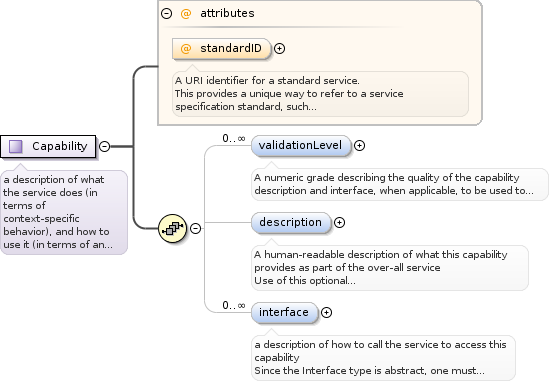Collapse the sequence compositor children
The width and height of the screenshot is (556, 384).
(196, 228)
